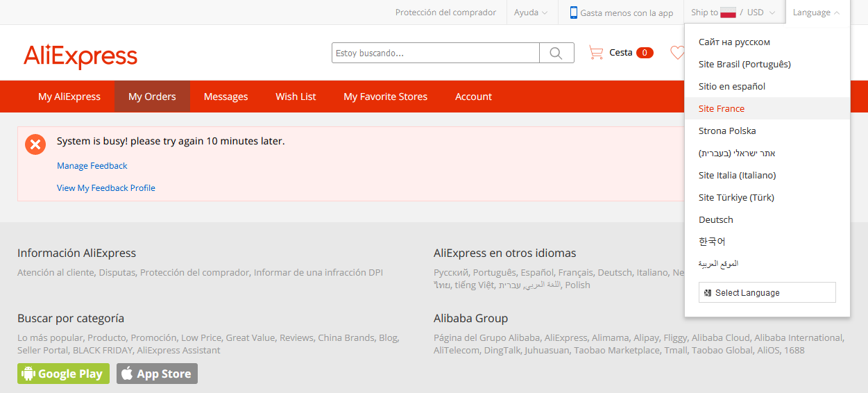Open the China Brands footer link
The width and height of the screenshot is (868, 393).
(x=346, y=337)
